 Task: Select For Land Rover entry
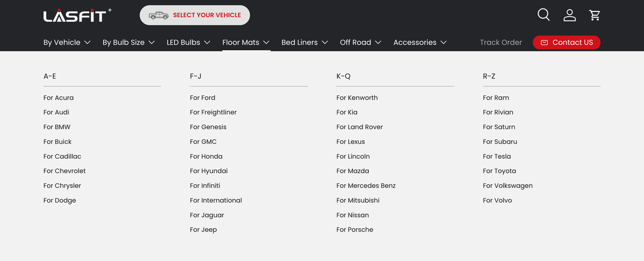coord(360,127)
